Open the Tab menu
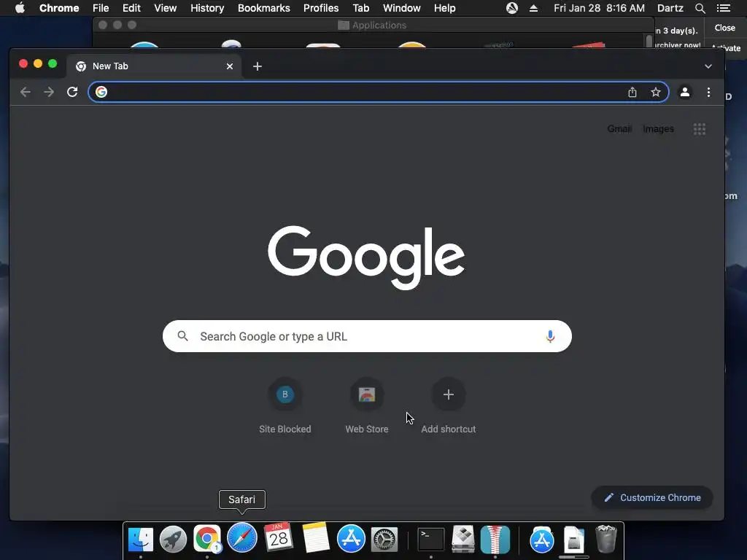747x560 pixels. coord(360,8)
